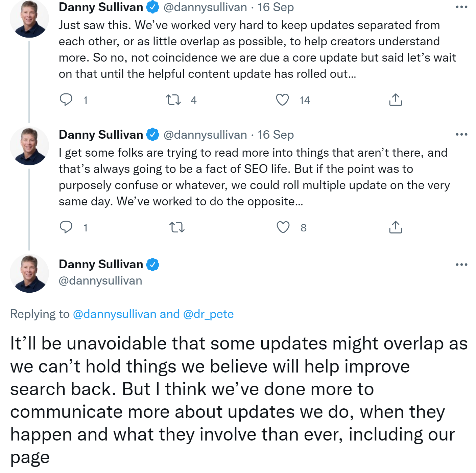
Task: Share the first tweet via the share icon
Action: tap(395, 100)
